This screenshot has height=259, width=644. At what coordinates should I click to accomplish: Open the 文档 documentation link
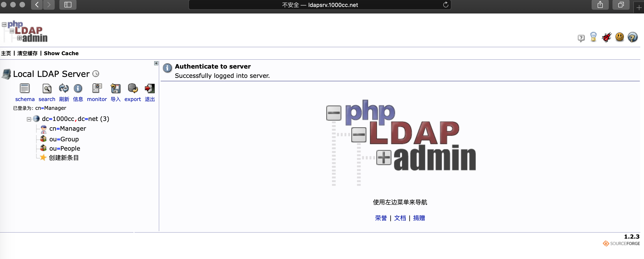(400, 218)
